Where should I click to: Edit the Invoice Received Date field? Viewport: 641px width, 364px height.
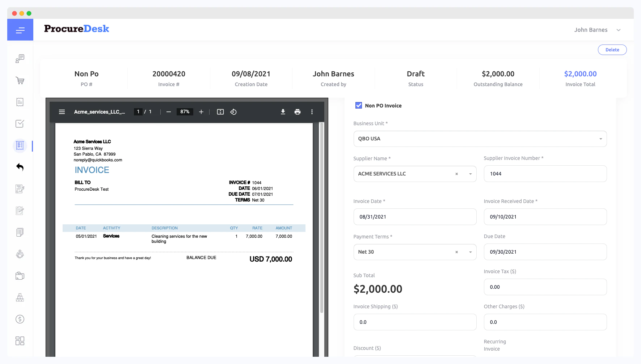click(545, 217)
